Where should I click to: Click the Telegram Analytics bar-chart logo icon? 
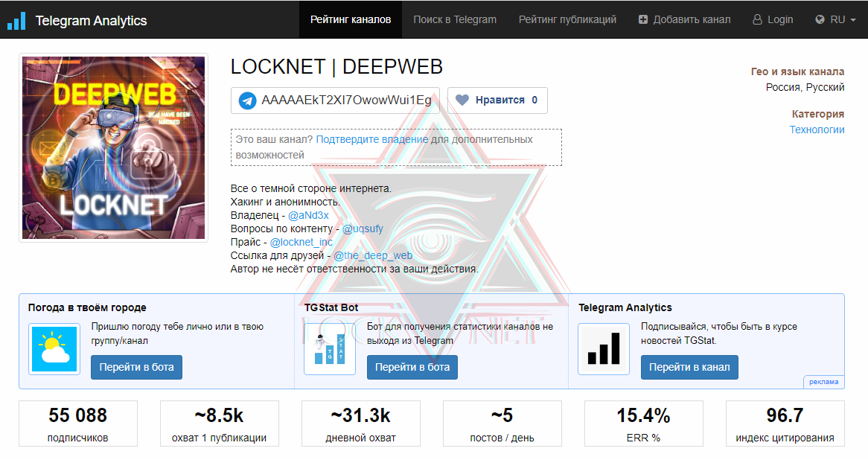(x=16, y=21)
